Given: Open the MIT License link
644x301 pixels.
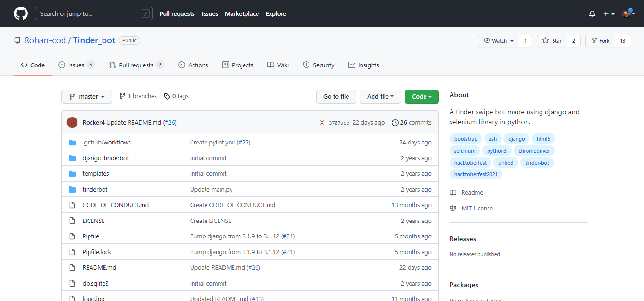Looking at the screenshot, I should tap(477, 208).
